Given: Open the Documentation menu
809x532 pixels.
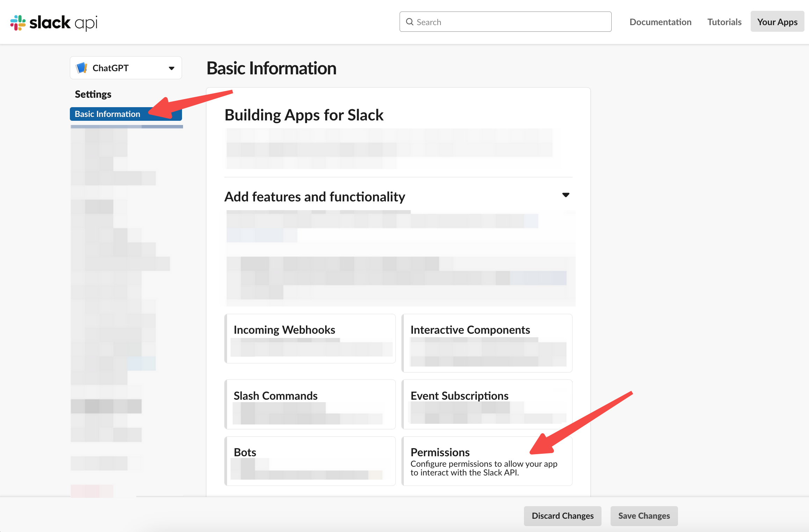Looking at the screenshot, I should click(660, 22).
